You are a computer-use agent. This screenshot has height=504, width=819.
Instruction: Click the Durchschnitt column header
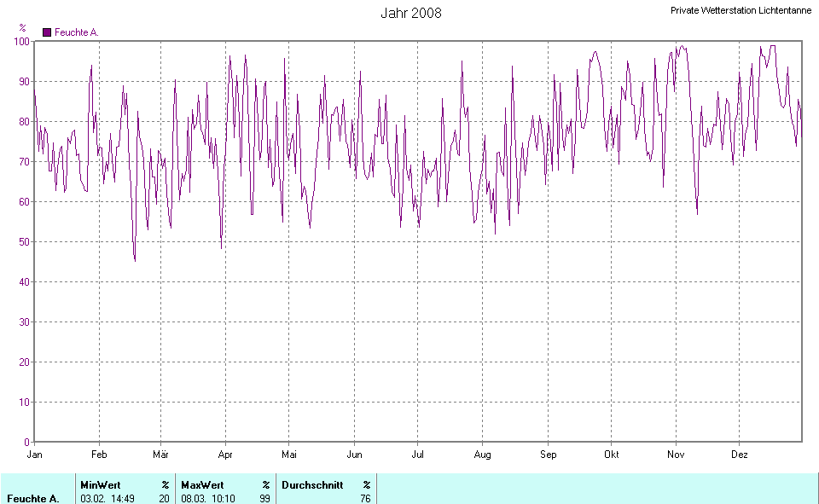312,484
